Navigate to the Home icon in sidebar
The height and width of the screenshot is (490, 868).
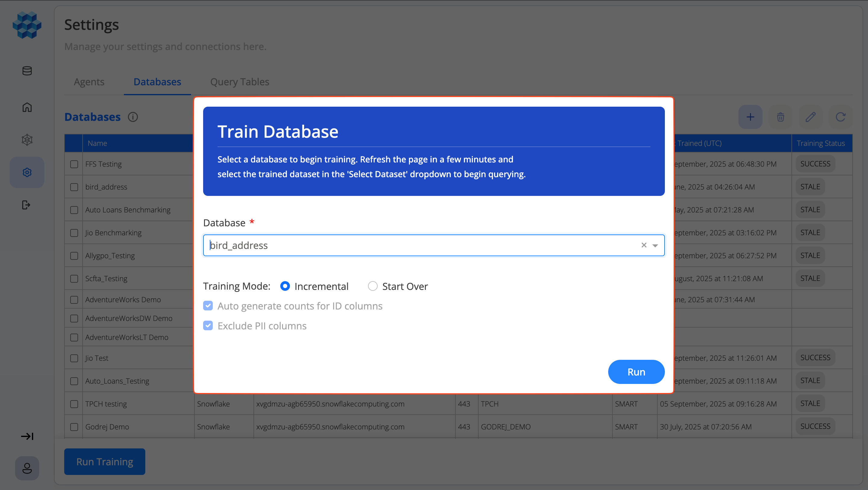[27, 107]
